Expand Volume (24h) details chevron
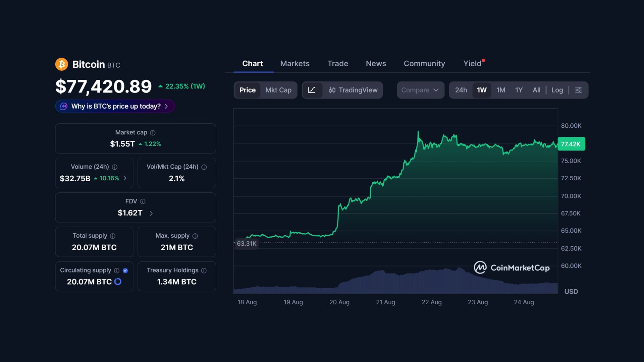 [x=125, y=178]
